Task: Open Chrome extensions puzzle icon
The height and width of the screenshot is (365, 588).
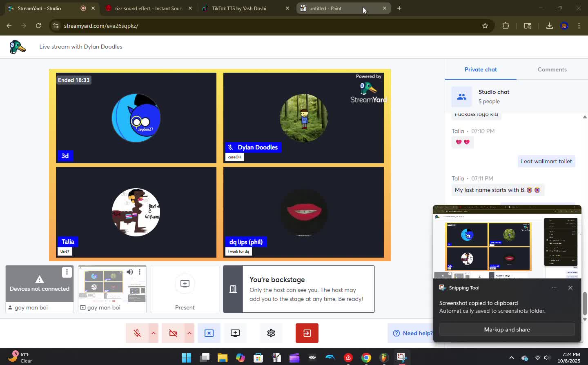Action: [506, 26]
